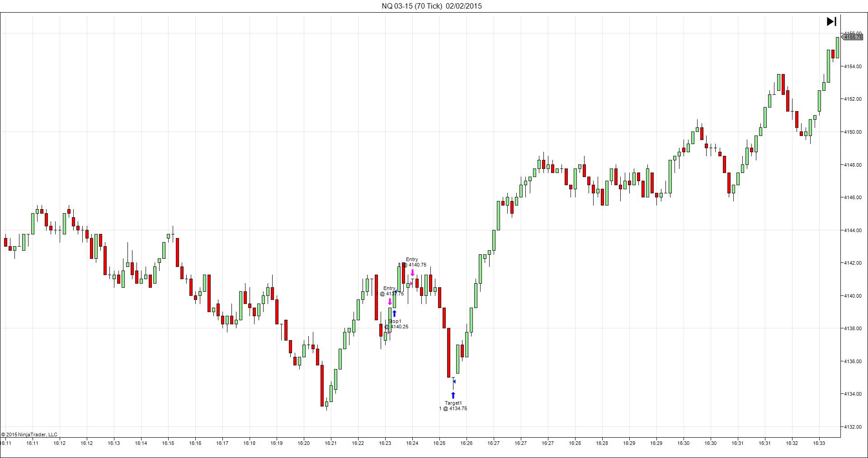Image resolution: width=868 pixels, height=458 pixels.
Task: Click the 4146.00 price axis label
Action: [x=852, y=197]
